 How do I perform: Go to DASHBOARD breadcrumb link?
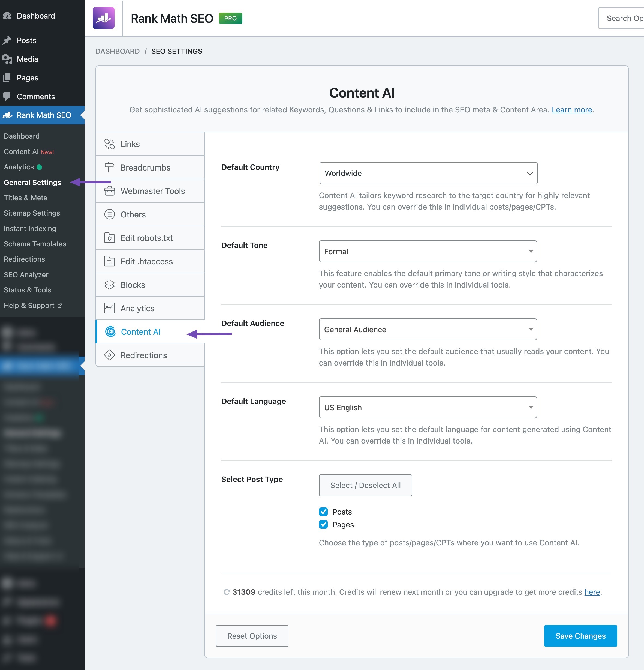tap(118, 51)
